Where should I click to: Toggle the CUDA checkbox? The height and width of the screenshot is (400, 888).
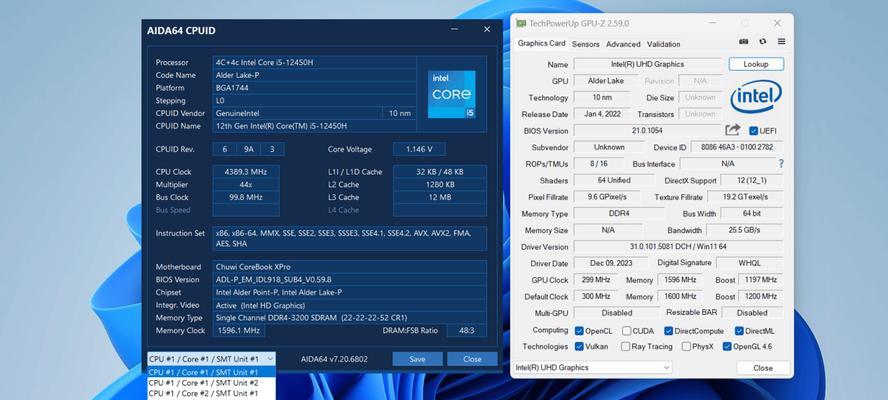(626, 331)
